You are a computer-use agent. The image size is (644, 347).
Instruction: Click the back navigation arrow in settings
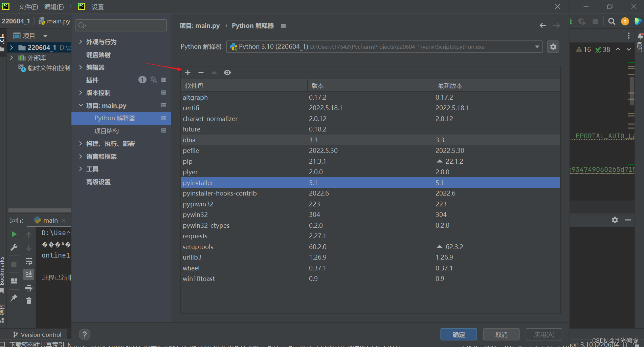click(x=543, y=25)
